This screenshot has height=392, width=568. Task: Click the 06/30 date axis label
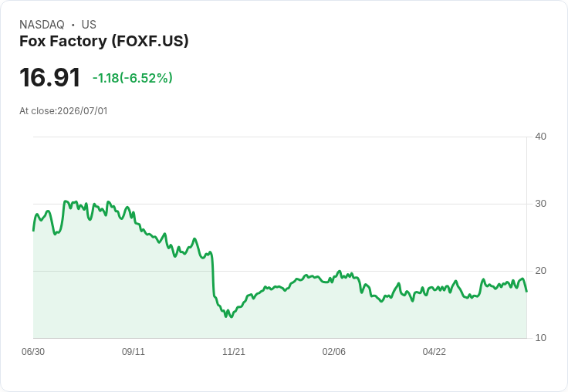click(33, 351)
